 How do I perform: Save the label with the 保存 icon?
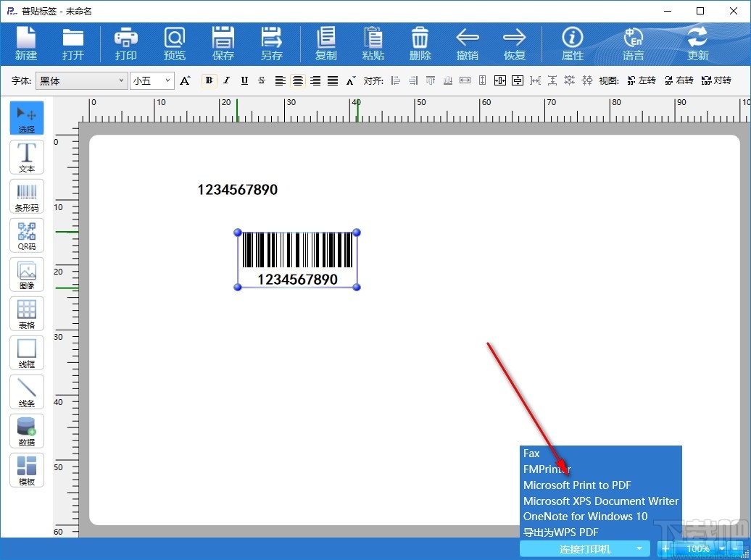(223, 43)
